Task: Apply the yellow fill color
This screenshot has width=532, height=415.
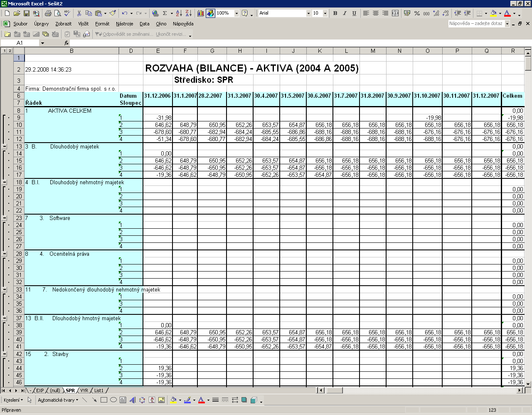Action: (493, 13)
